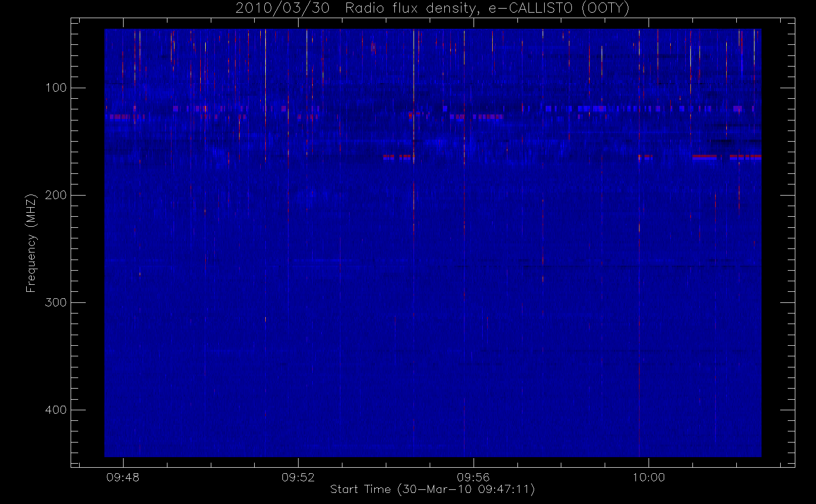Viewport: 816px width, 504px height.
Task: Click the '09:48' time tick label
Action: tap(123, 477)
